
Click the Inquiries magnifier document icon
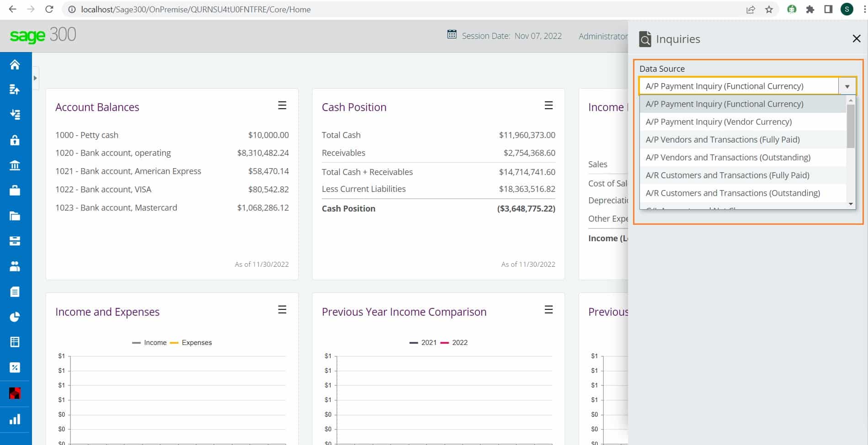point(645,39)
